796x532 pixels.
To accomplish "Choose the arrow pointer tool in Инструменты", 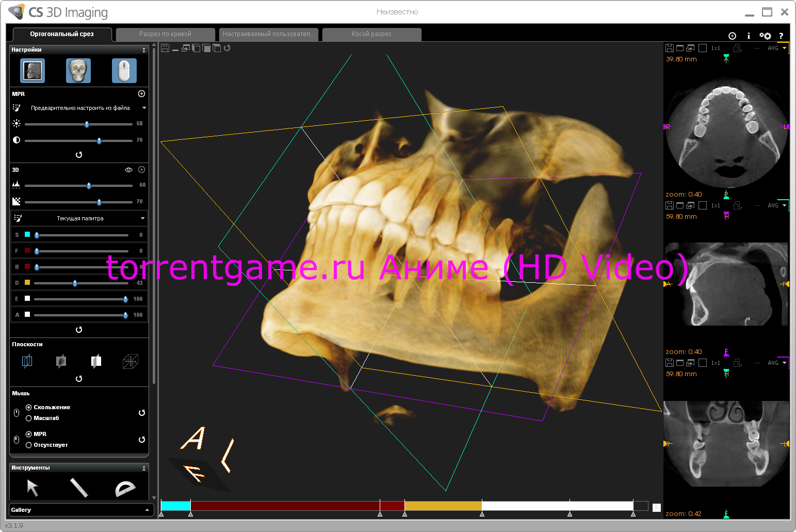I will [x=33, y=488].
